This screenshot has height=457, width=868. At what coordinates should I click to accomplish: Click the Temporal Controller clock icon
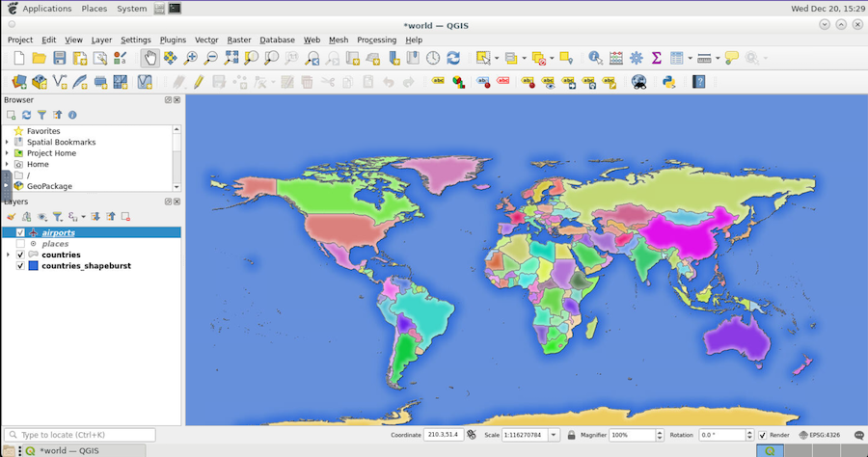tap(433, 58)
